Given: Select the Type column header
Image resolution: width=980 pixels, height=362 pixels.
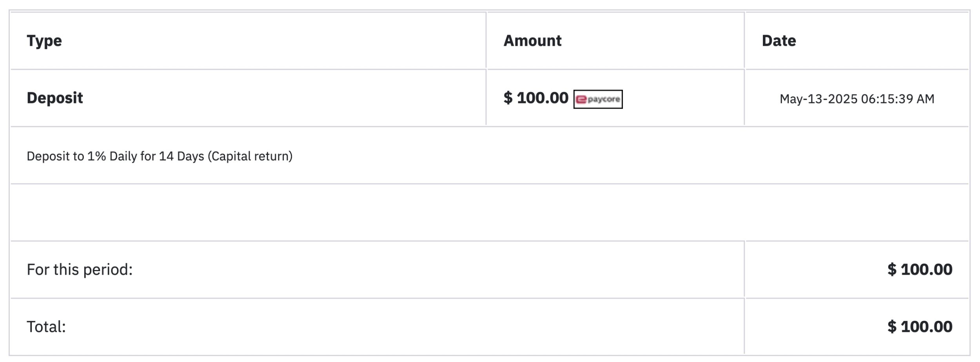Looking at the screenshot, I should pos(44,41).
